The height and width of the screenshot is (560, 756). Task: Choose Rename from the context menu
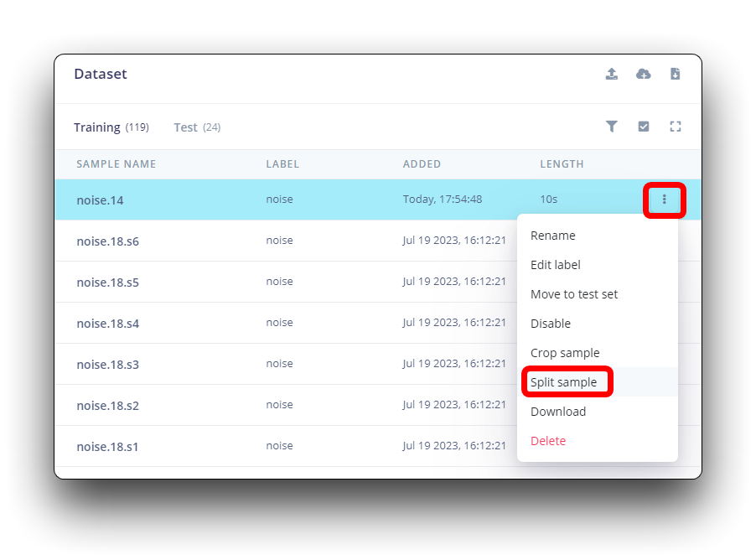pos(553,236)
